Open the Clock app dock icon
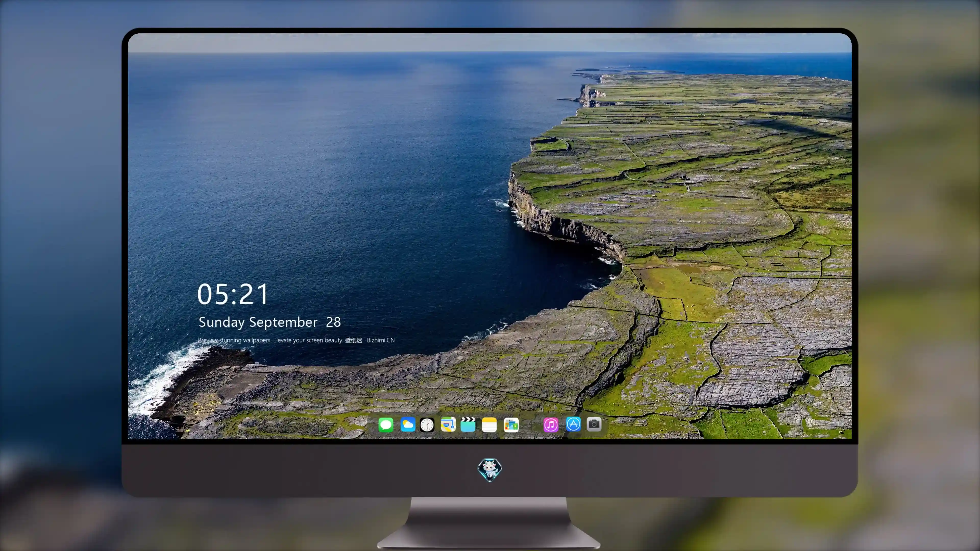The width and height of the screenshot is (980, 551). pos(427,425)
